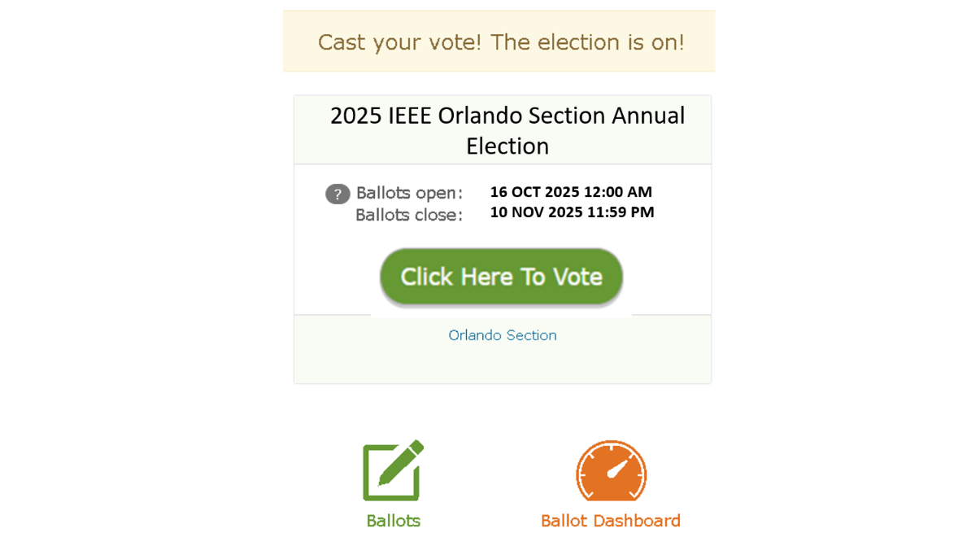Click the 11:59 PM closing time
Screen dimensions: 980x546
pyautogui.click(x=620, y=212)
